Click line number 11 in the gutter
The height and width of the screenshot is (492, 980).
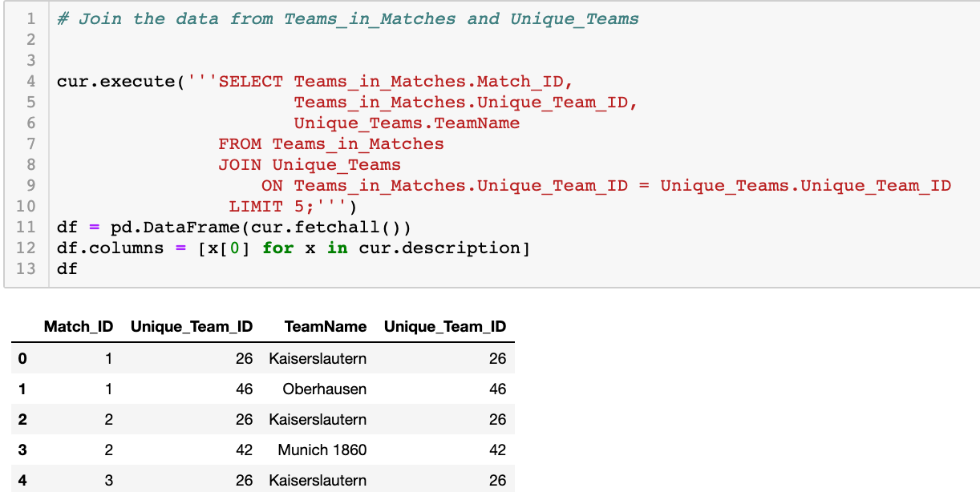pos(26,227)
